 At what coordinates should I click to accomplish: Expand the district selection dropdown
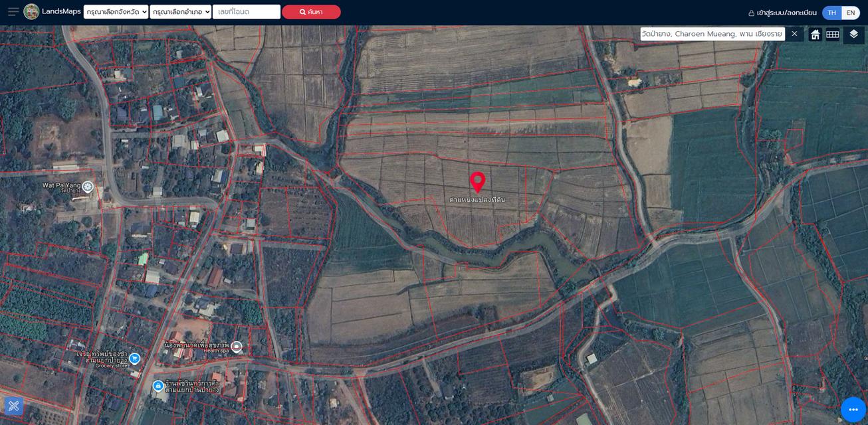(x=180, y=12)
